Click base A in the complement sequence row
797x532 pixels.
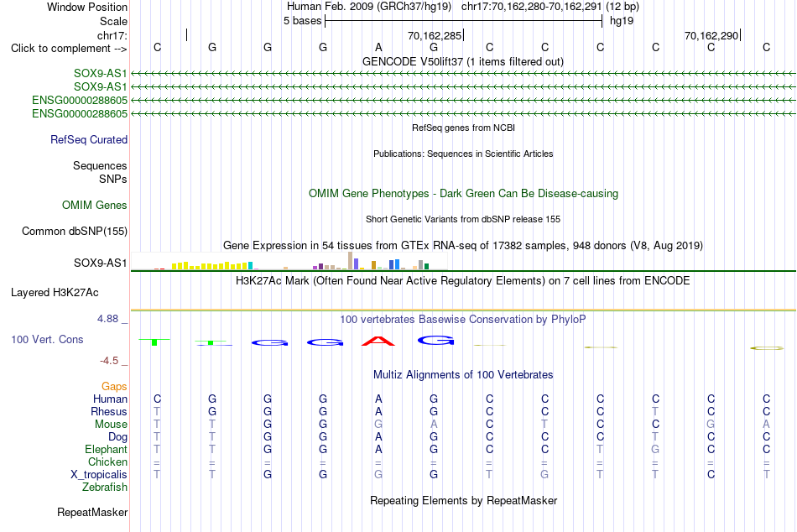click(x=378, y=47)
